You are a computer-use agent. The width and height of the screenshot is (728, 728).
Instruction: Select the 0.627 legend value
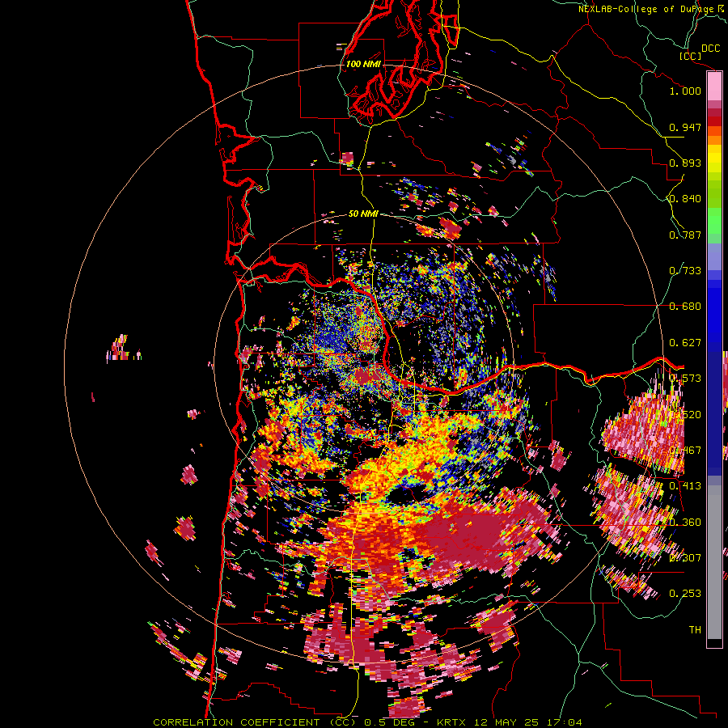pos(685,343)
